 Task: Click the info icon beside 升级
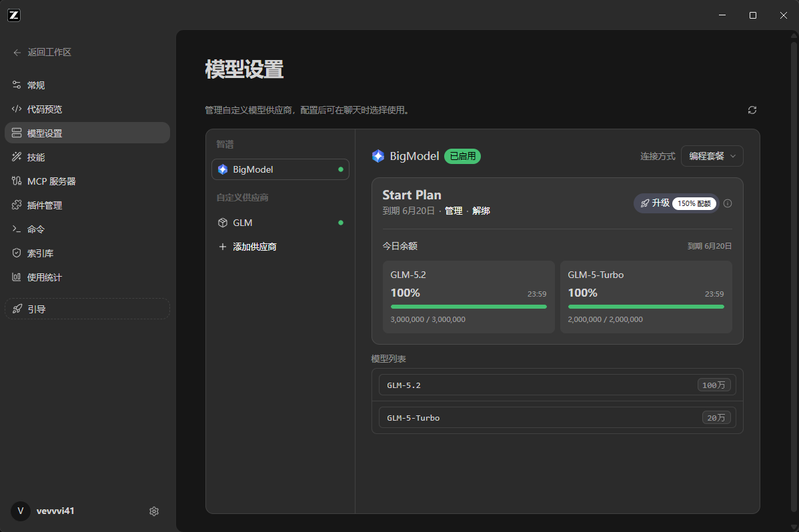click(x=728, y=203)
